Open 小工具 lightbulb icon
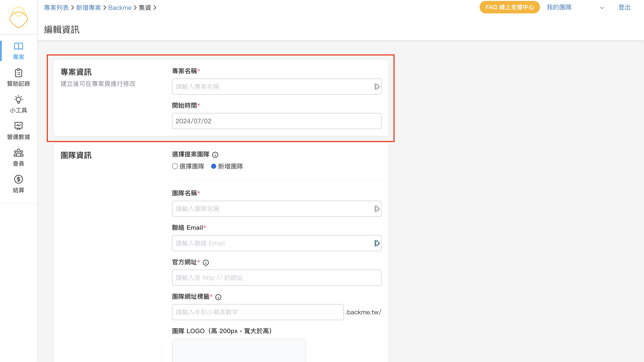 (18, 100)
